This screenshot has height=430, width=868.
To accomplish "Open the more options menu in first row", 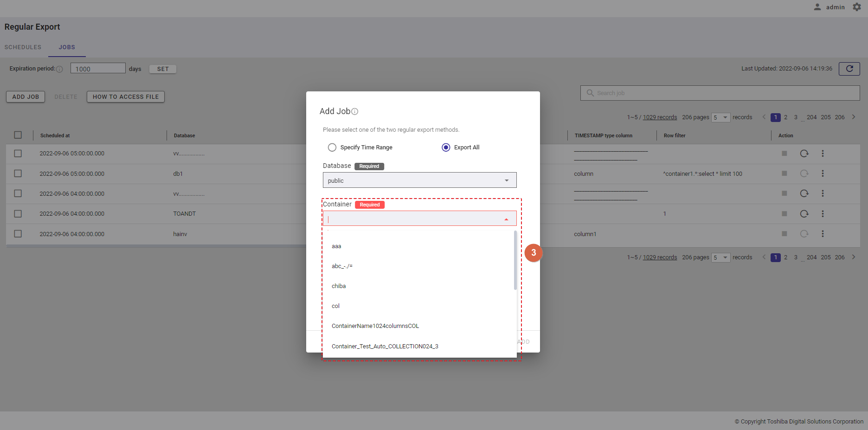I will [x=823, y=154].
